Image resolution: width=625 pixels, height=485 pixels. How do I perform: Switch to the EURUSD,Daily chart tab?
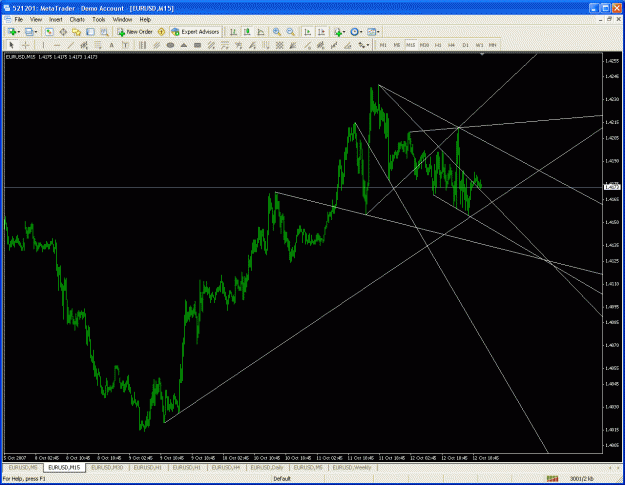tap(266, 467)
